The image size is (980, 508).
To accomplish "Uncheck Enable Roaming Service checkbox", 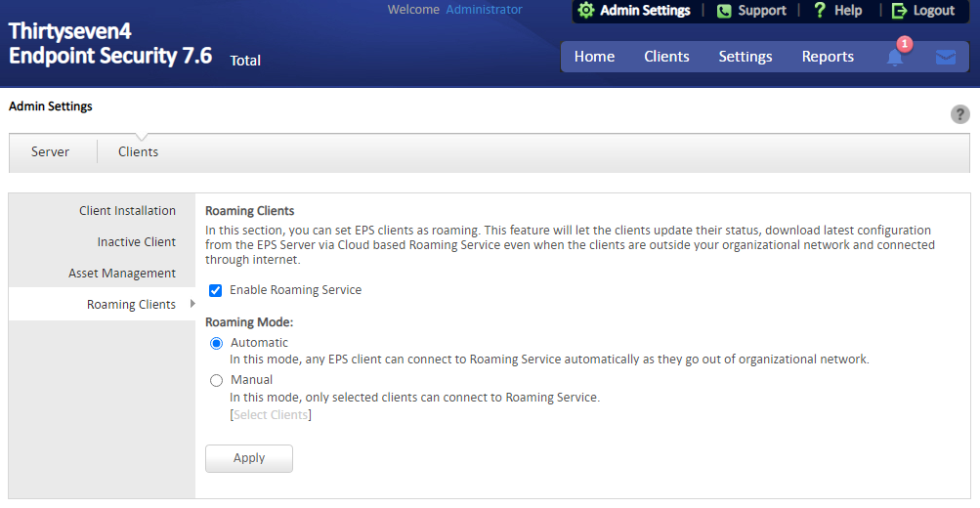I will (x=216, y=290).
